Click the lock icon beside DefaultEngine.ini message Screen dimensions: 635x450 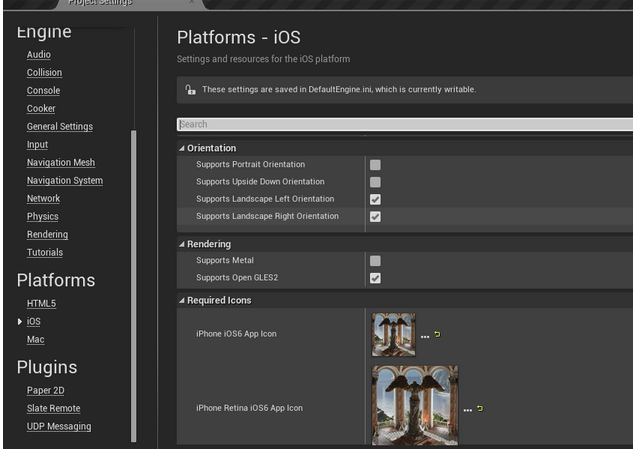pyautogui.click(x=190, y=90)
